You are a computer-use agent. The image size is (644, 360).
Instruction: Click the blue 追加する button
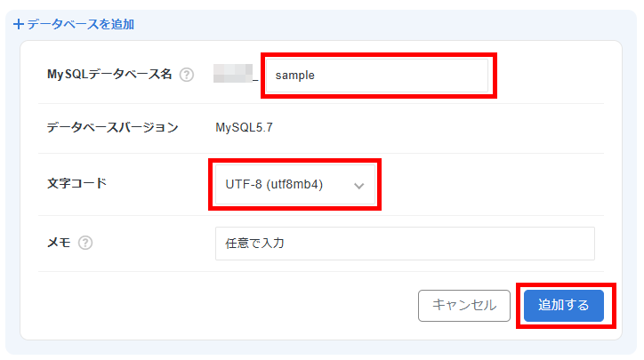[x=563, y=305]
